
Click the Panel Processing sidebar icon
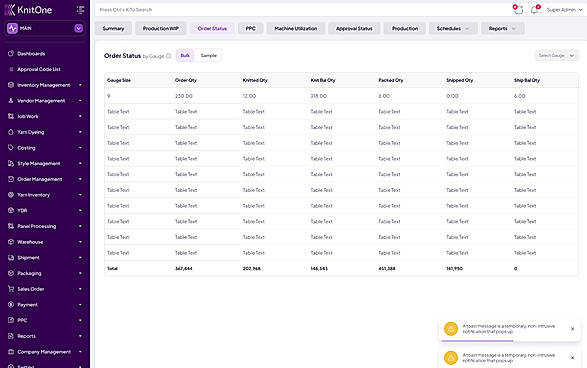[x=11, y=226]
